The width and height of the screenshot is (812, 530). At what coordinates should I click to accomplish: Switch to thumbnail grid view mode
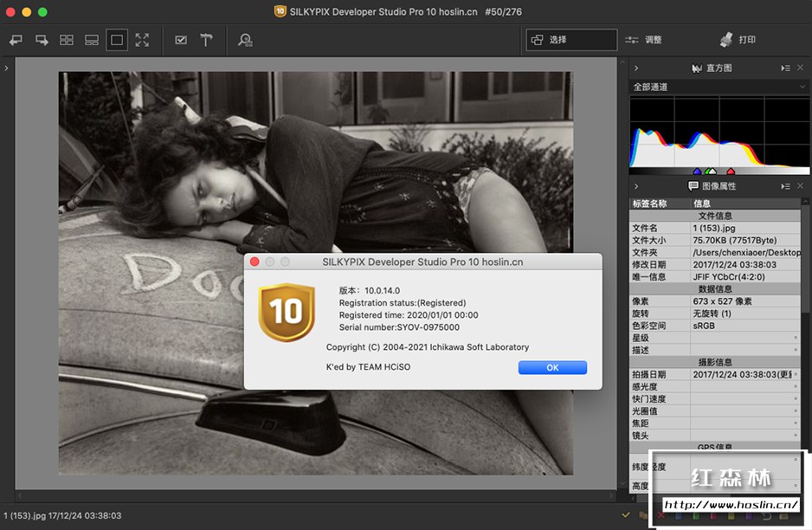coord(67,40)
